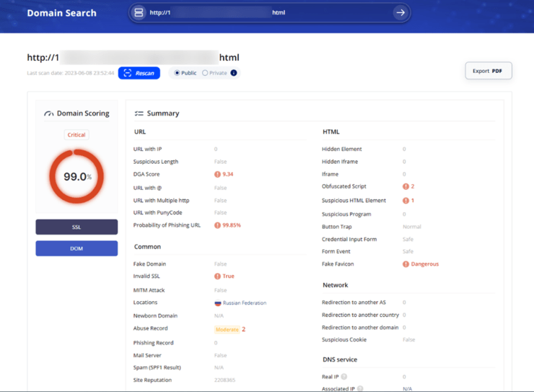Click the Real IP help icon
The width and height of the screenshot is (534, 392).
[344, 377]
